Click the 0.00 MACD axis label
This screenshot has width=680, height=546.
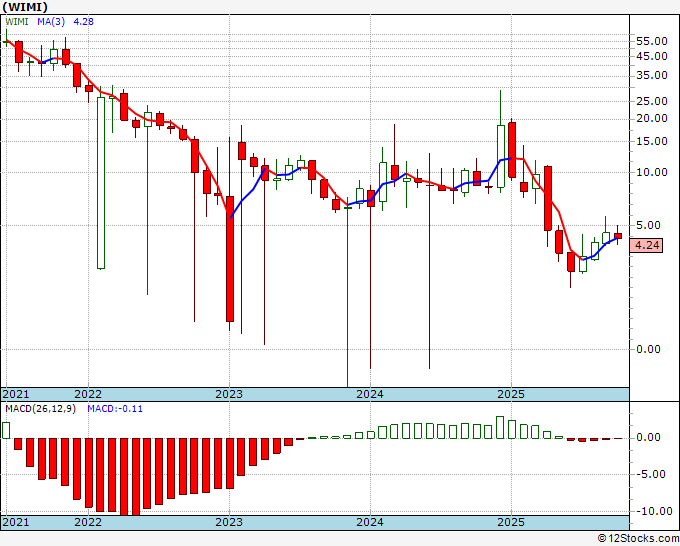coord(648,437)
